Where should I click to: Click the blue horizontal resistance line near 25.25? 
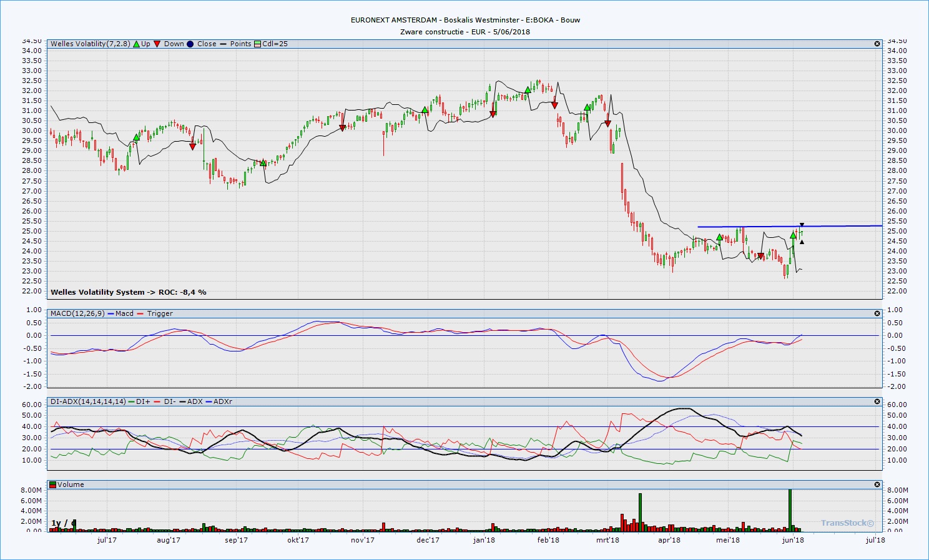790,226
